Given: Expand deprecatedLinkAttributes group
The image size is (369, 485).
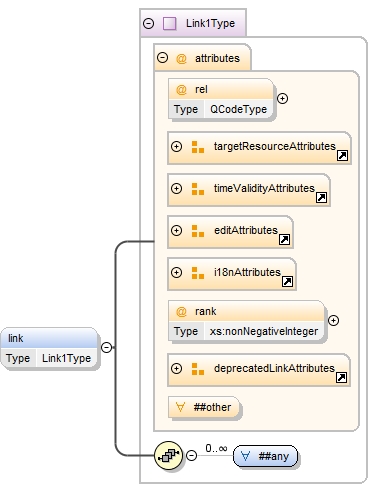Looking at the screenshot, I should point(176,368).
